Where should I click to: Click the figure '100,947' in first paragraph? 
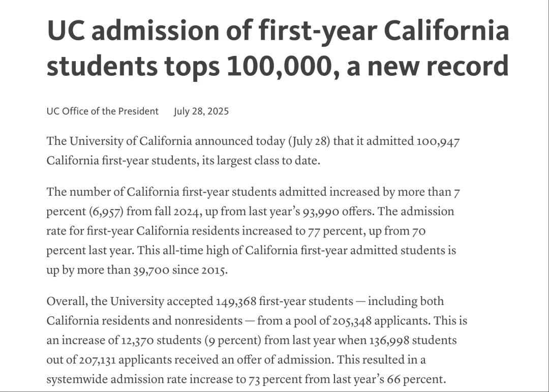click(x=438, y=141)
